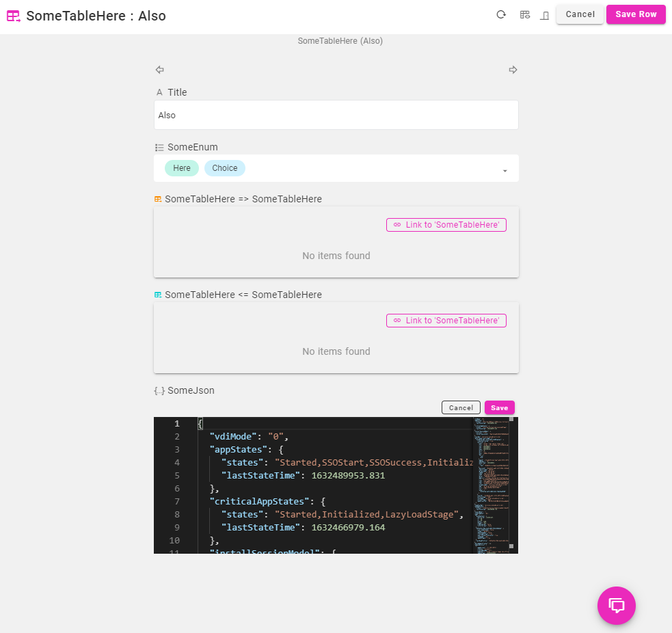Click the "appStates" key in editor

point(239,450)
